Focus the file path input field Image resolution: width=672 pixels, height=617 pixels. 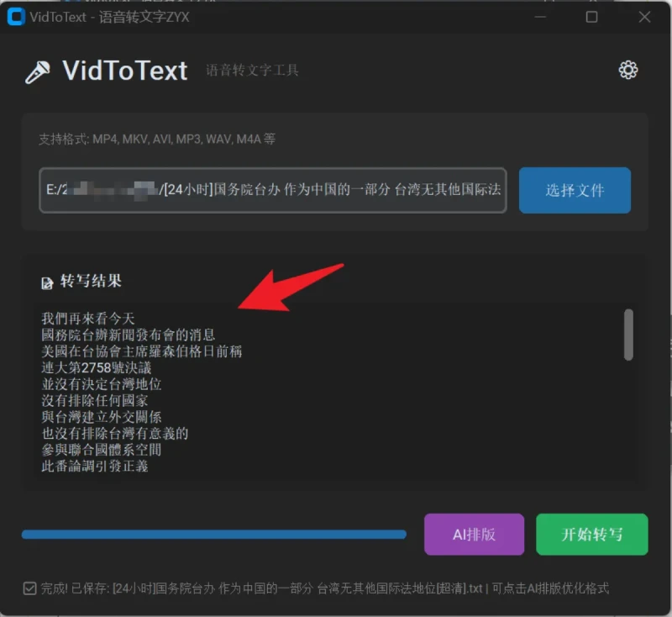[x=272, y=190]
